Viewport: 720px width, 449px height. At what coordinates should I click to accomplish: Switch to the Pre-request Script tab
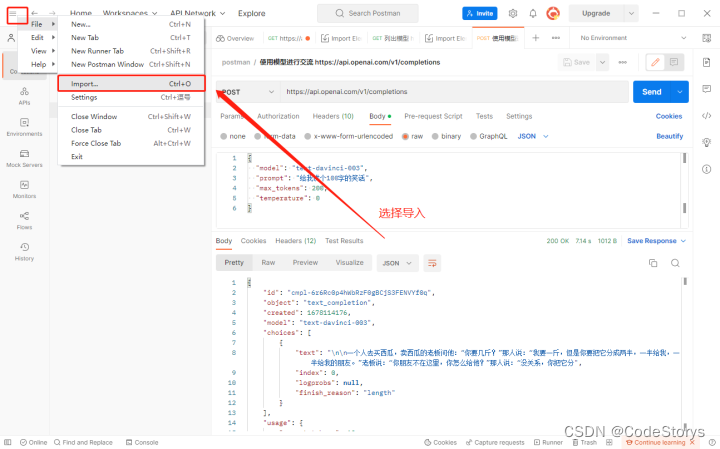tap(433, 116)
